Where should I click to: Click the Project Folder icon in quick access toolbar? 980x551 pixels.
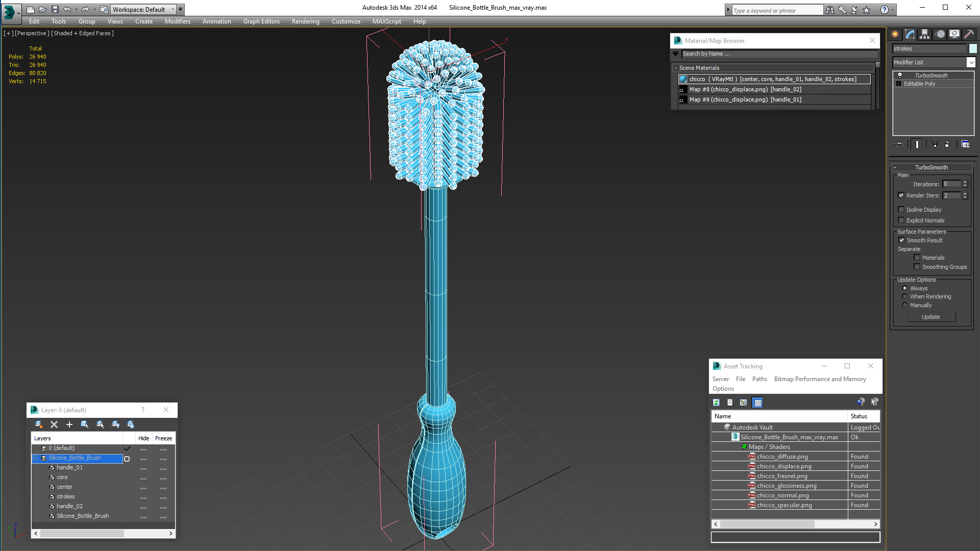(x=104, y=9)
